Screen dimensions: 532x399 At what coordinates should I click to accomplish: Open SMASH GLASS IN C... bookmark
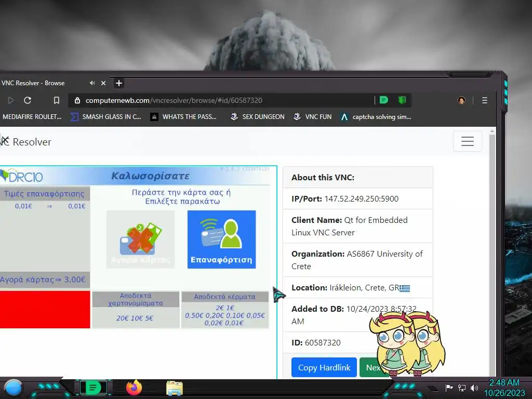click(105, 117)
